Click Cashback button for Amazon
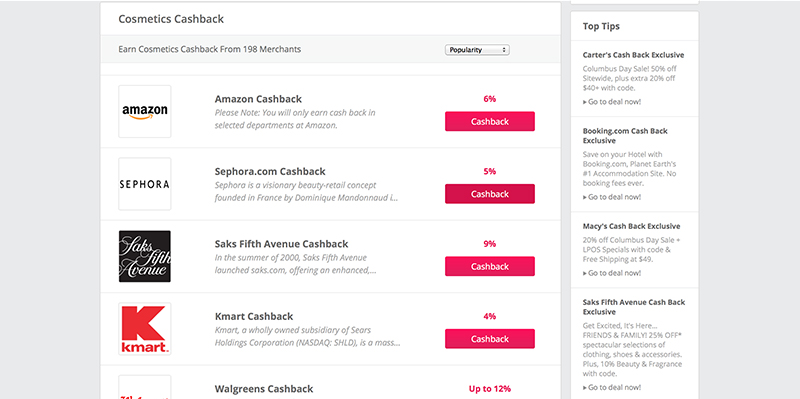 pos(490,121)
